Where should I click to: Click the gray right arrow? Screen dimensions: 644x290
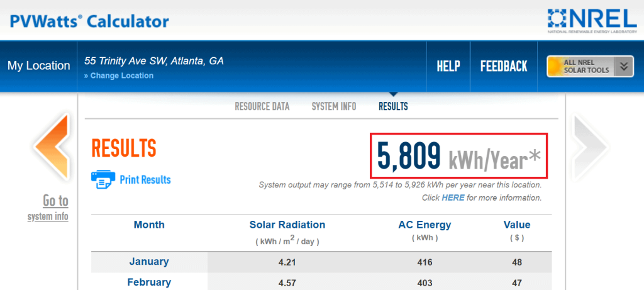point(590,148)
